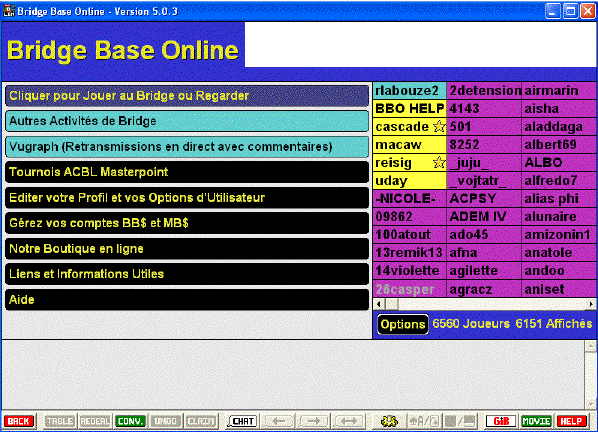Select player airmarin in the list
Screen dimensions: 598x432
click(x=559, y=91)
